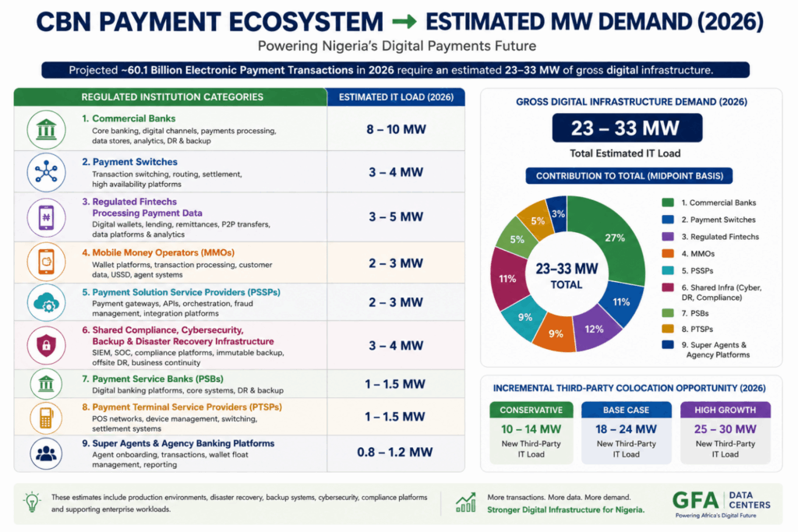Click the Payment Switches network icon
This screenshot has width=798, height=532.
[x=46, y=172]
